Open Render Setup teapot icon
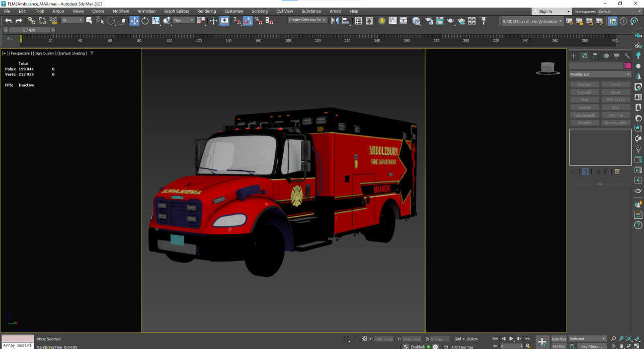The image size is (644, 349). coord(429,21)
